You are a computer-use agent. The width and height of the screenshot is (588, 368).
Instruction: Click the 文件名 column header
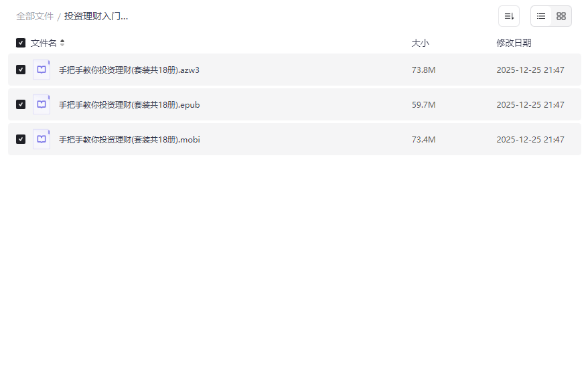coord(44,43)
